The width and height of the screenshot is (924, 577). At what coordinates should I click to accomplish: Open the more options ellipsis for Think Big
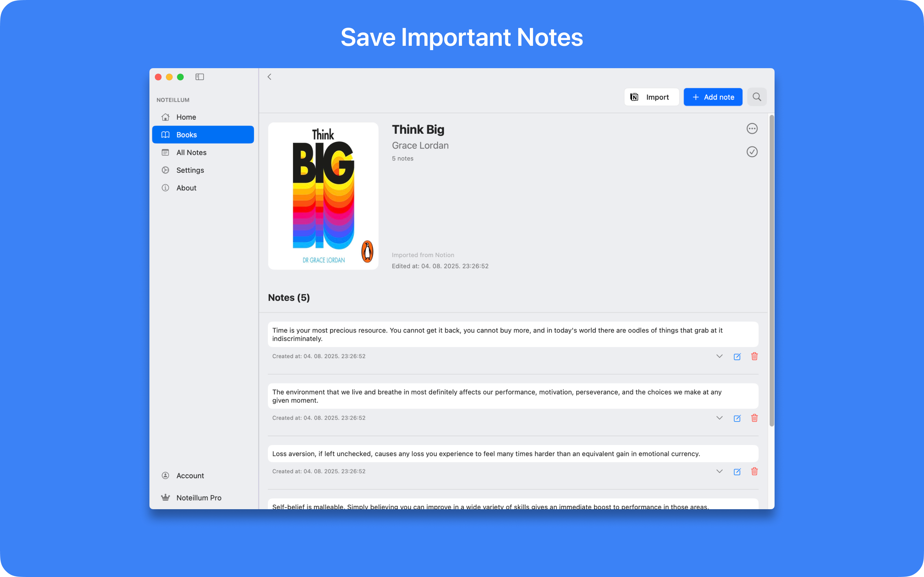tap(752, 129)
